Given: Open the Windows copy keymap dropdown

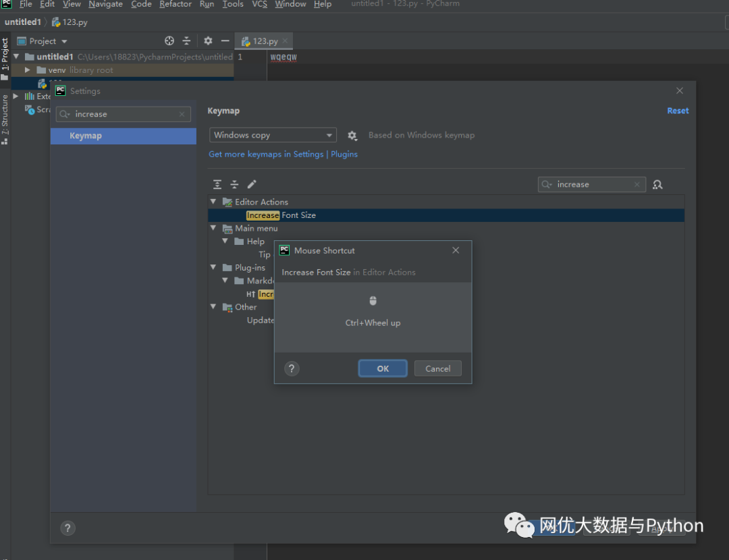Looking at the screenshot, I should pyautogui.click(x=273, y=135).
